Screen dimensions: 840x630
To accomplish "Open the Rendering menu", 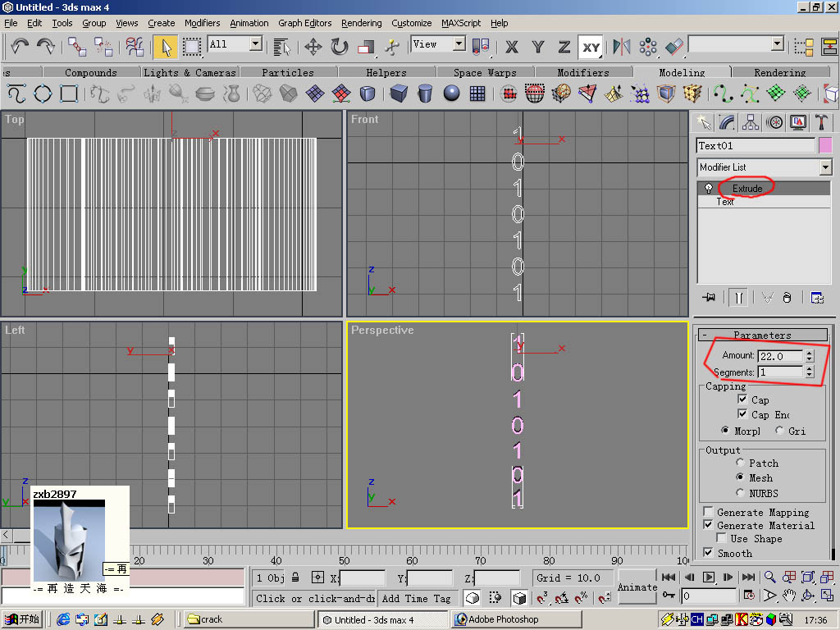I will (362, 23).
